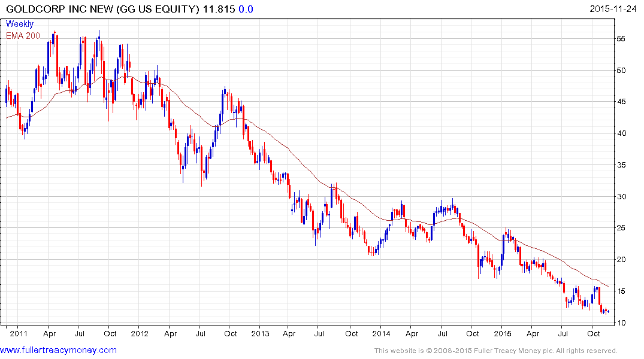644x359 pixels.
Task: Select the Weekly legend label
Action: point(19,24)
